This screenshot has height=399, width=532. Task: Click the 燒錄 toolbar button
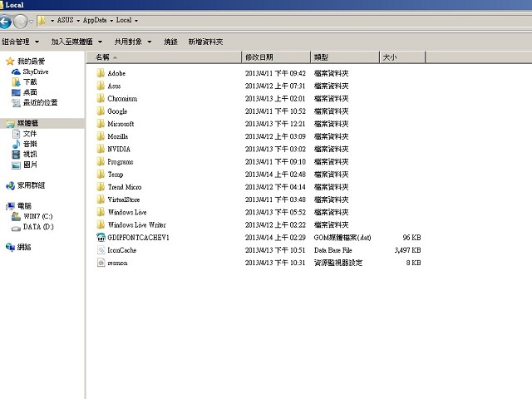pos(170,42)
